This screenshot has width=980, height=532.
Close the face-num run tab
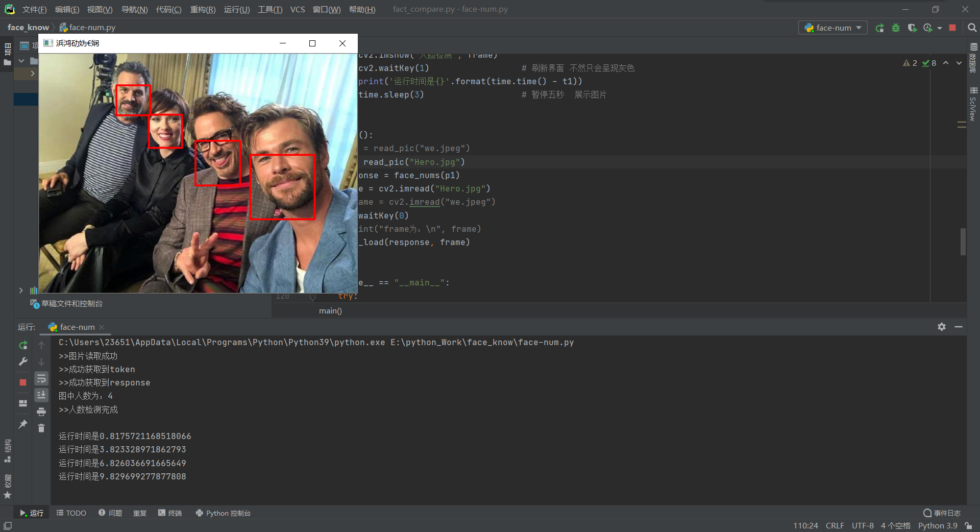pyautogui.click(x=102, y=327)
